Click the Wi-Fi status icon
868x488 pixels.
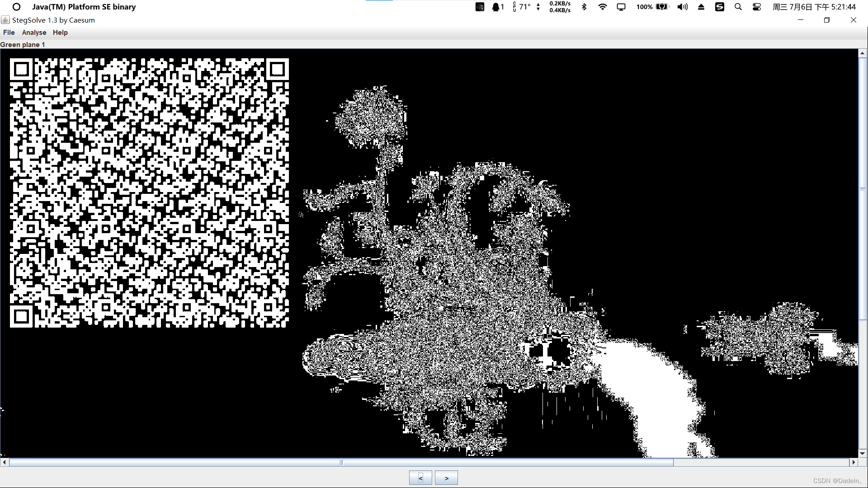tap(602, 7)
